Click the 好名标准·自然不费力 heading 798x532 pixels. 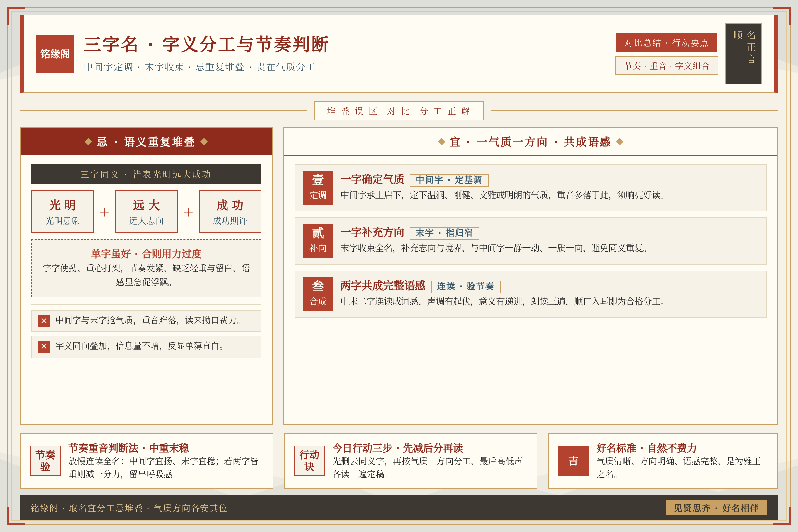[x=646, y=448]
